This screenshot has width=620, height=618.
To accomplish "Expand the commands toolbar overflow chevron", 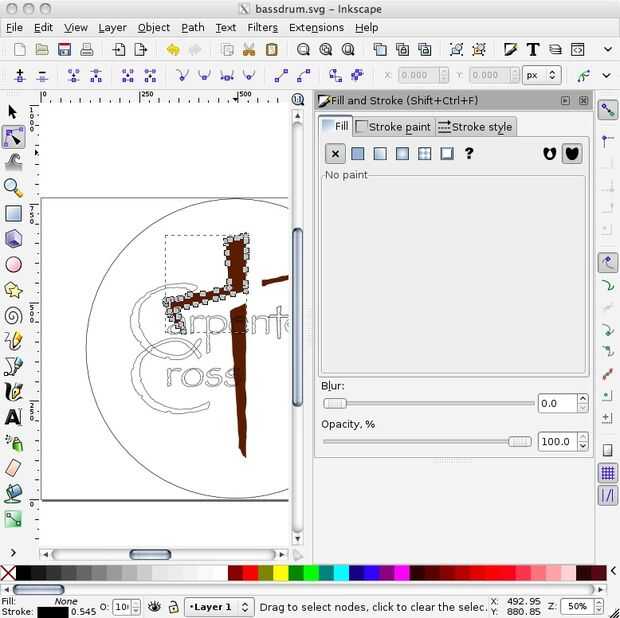I will coord(606,49).
